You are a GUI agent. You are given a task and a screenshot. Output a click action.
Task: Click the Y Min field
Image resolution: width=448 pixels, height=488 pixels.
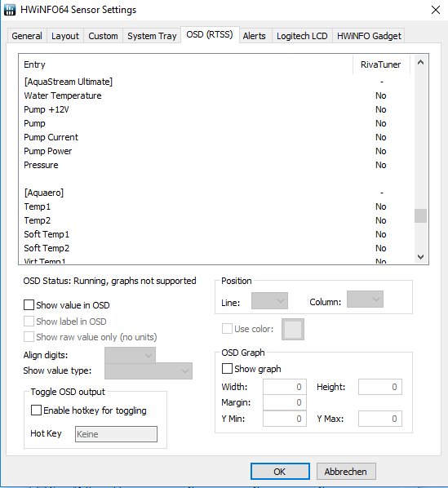click(285, 419)
